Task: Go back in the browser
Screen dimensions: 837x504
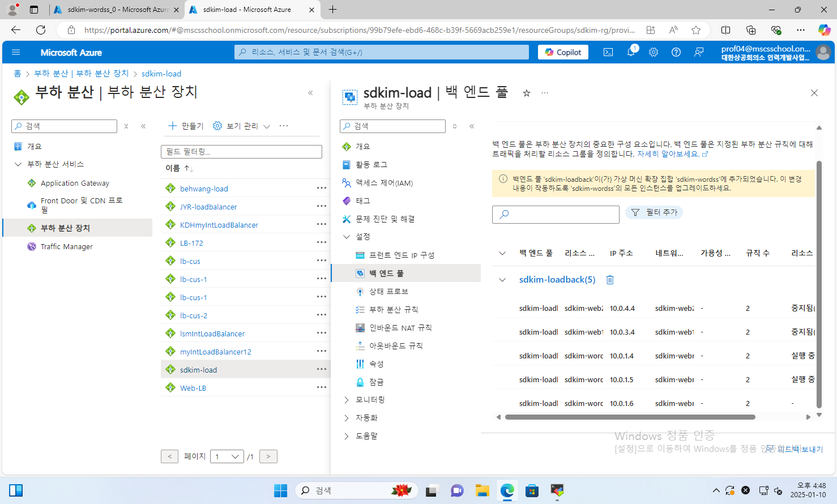Action: pos(16,30)
